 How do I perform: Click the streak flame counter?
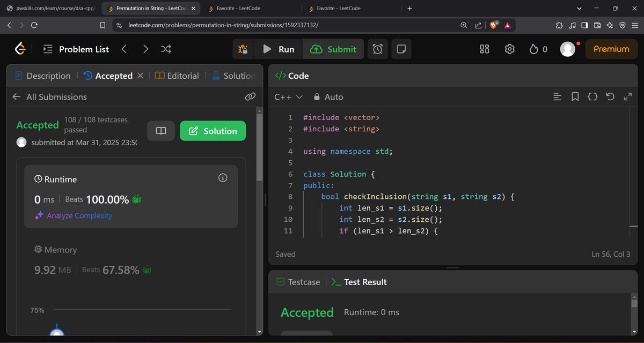538,49
